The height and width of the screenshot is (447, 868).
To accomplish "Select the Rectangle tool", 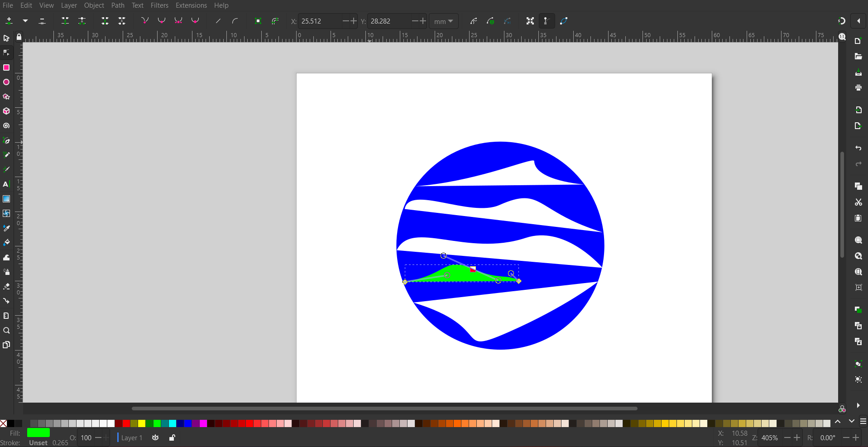I will coord(6,67).
